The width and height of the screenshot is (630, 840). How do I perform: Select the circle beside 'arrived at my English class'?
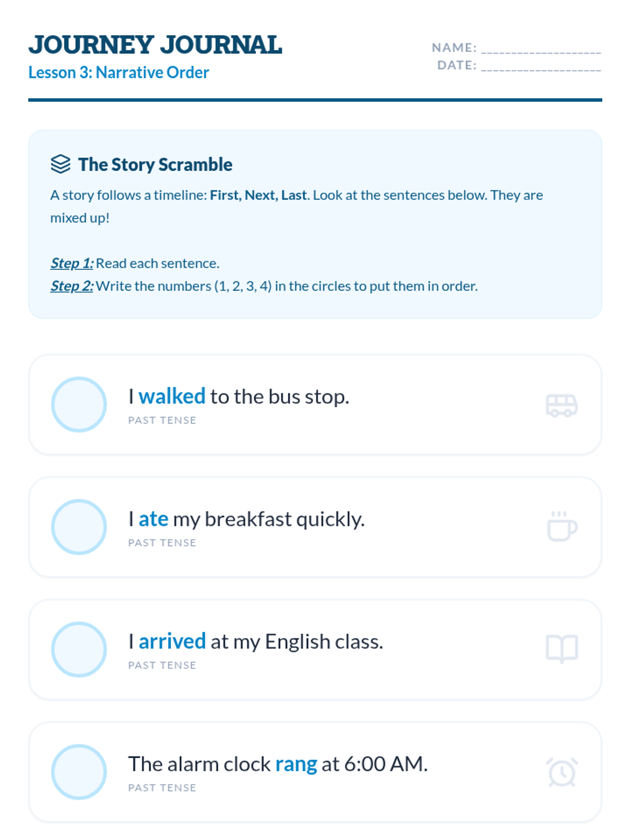click(79, 649)
